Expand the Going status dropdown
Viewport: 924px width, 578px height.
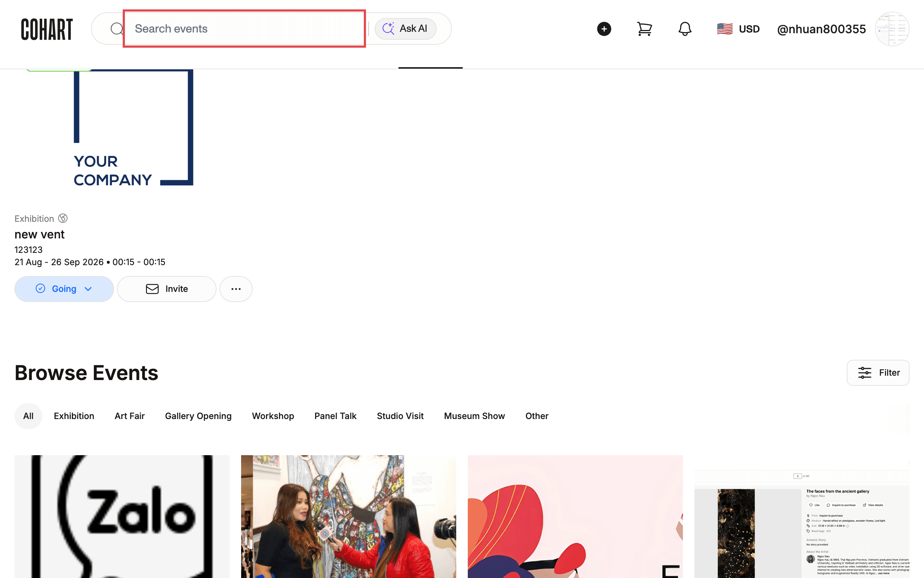coord(64,289)
